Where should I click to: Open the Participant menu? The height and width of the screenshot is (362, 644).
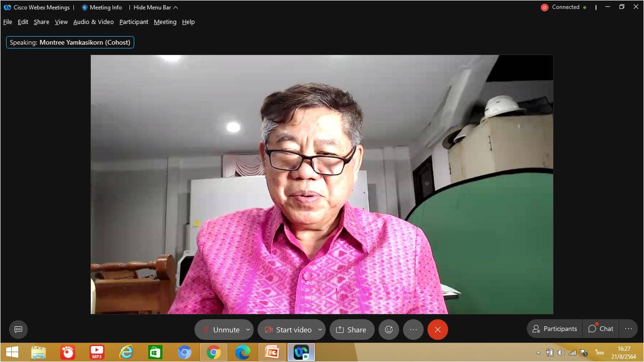click(x=134, y=22)
